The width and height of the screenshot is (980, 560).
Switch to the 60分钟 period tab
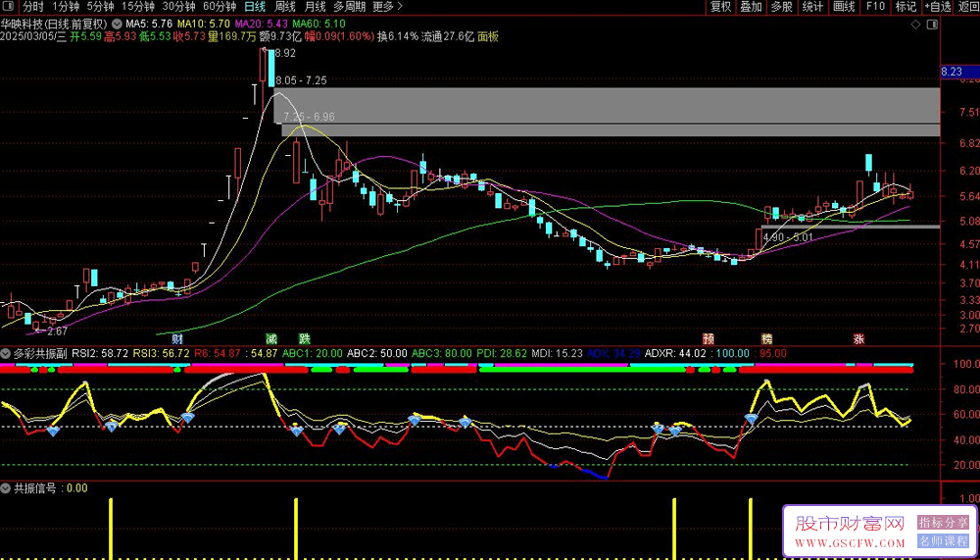pos(220,7)
